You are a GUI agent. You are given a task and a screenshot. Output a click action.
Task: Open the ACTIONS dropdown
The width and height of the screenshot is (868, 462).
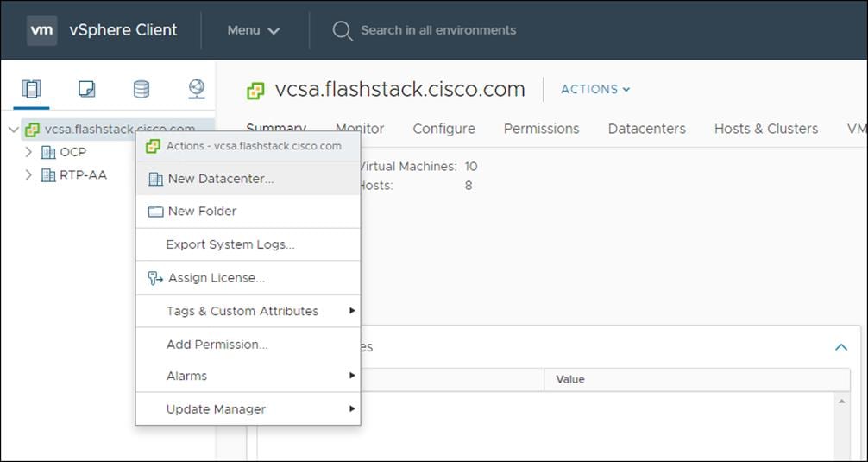pos(595,89)
